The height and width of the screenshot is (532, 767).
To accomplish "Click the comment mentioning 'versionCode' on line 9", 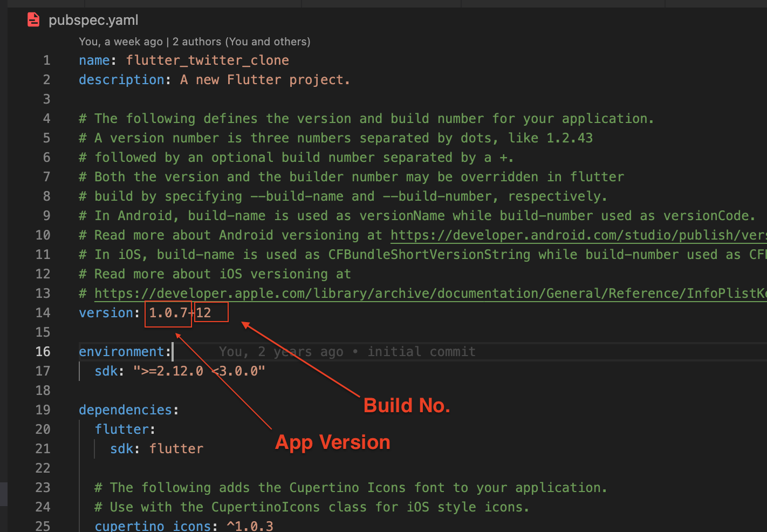I will pos(417,215).
